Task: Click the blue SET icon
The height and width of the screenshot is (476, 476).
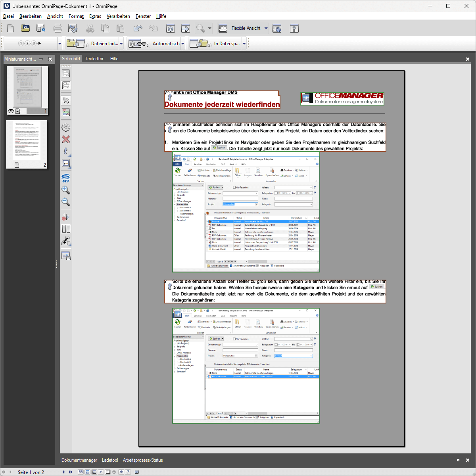Action: tap(66, 178)
